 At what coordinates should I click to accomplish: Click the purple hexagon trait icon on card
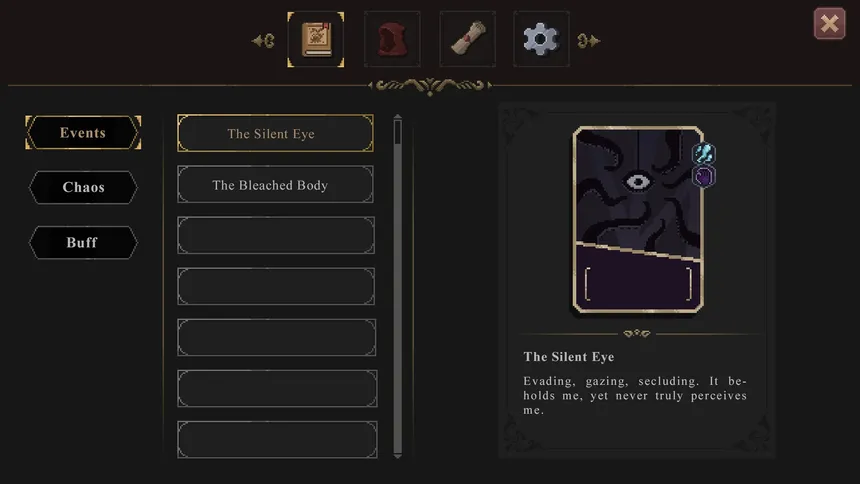coord(704,177)
